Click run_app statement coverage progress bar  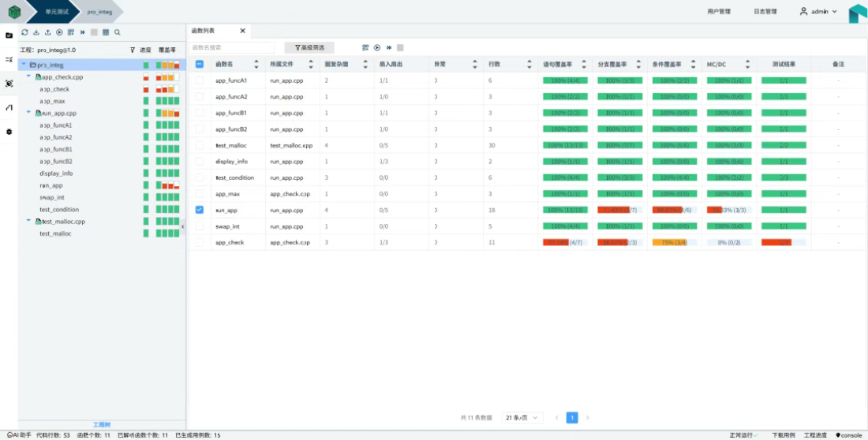563,210
